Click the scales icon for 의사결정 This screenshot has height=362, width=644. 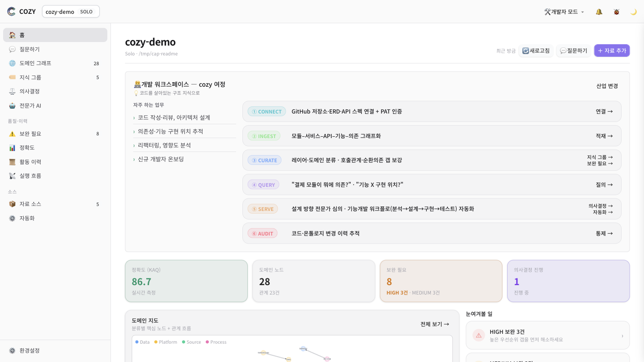12,91
